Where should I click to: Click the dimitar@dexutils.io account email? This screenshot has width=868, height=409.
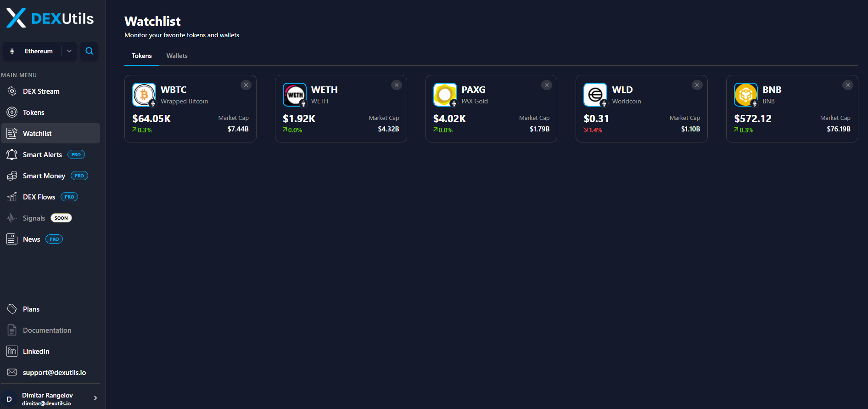click(46, 403)
